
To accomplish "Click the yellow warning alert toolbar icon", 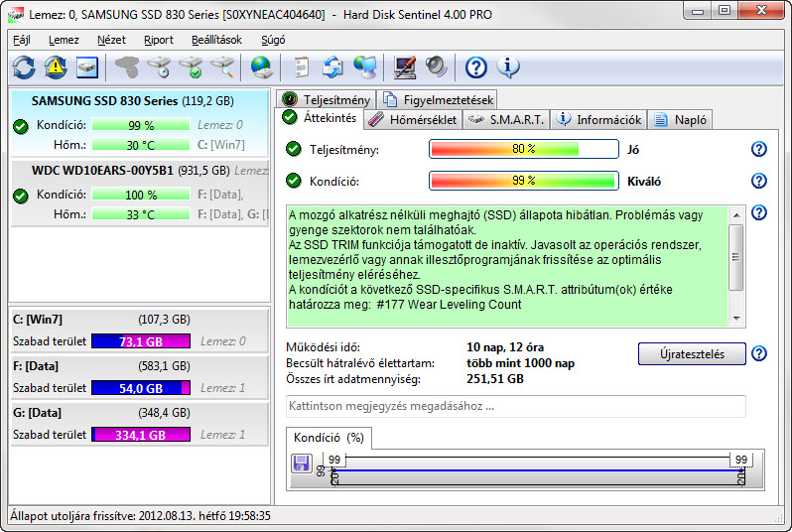I will pos(56,67).
